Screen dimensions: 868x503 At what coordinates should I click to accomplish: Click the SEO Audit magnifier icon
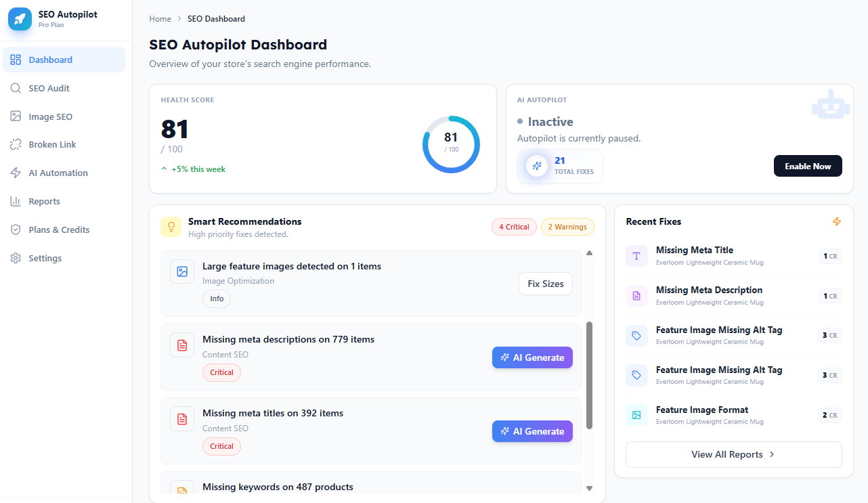pyautogui.click(x=16, y=88)
